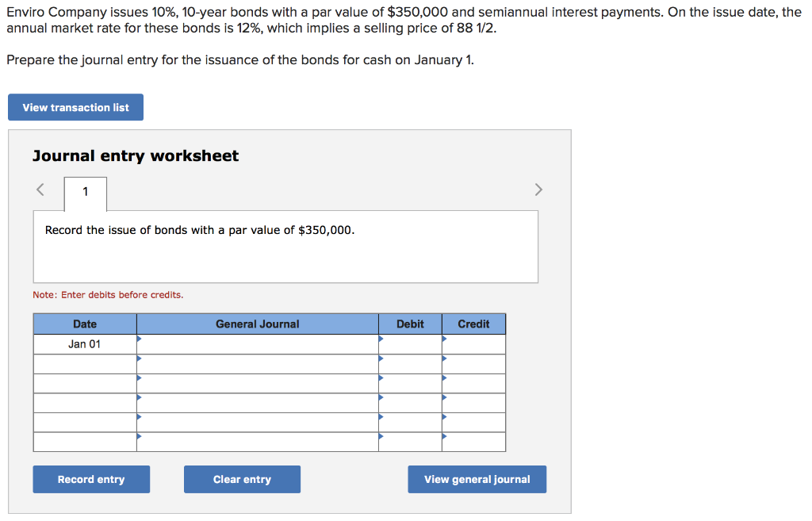Open General Journal account dropdown in third row

(258, 384)
